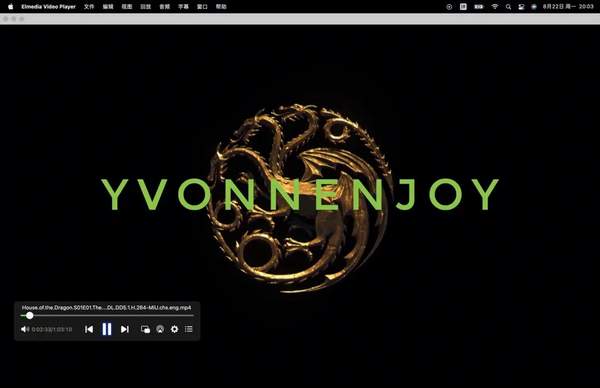The width and height of the screenshot is (600, 388).
Task: Click the elapsed/total time readout
Action: coord(52,329)
